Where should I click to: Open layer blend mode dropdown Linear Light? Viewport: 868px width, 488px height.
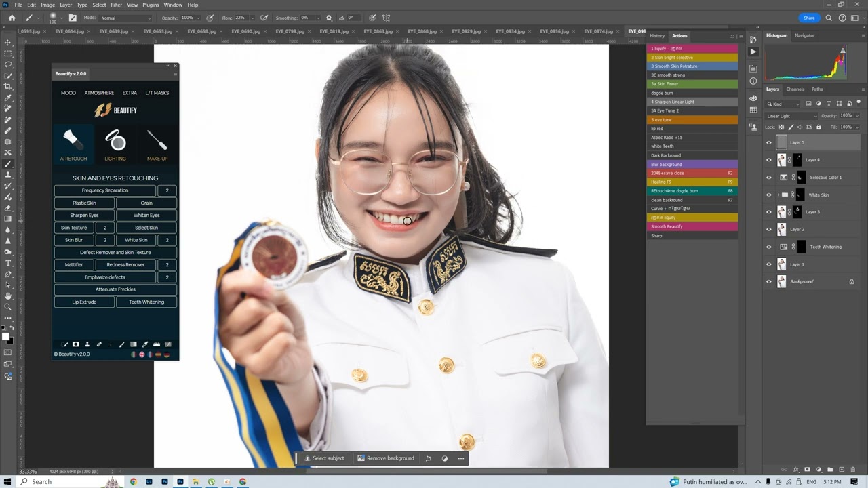click(x=791, y=116)
